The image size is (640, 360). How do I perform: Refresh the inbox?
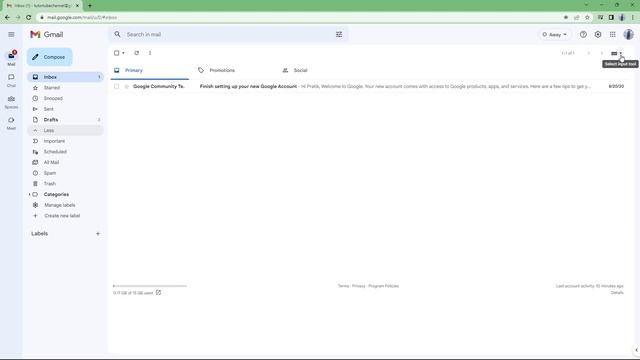137,53
